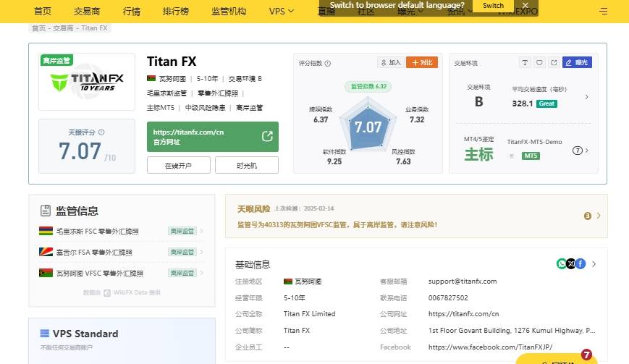Click the text tool T icon
This screenshot has width=629, height=364.
click(525, 62)
